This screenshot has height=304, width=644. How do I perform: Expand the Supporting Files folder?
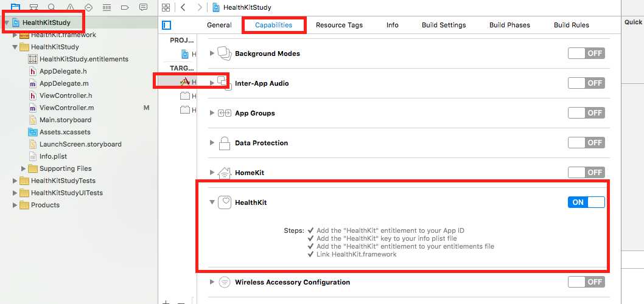coord(23,168)
